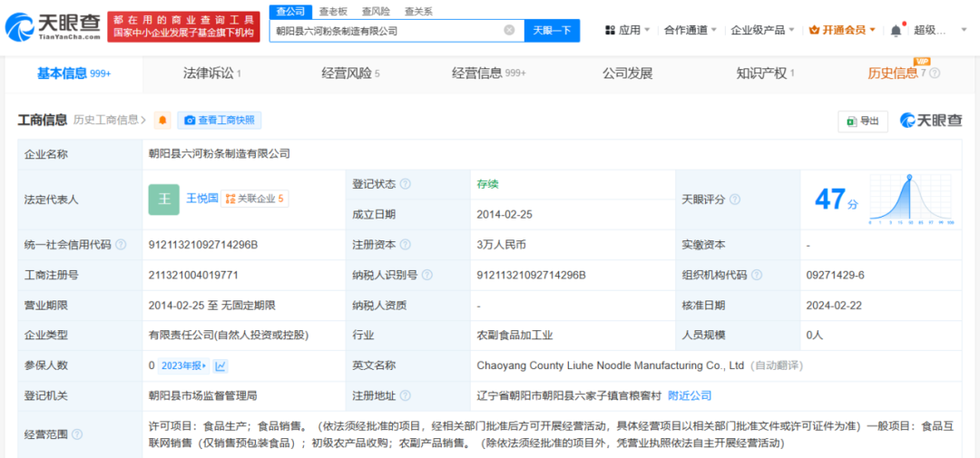Open the 2023年报 year selector
Viewport: 980px width, 458px height.
[183, 365]
